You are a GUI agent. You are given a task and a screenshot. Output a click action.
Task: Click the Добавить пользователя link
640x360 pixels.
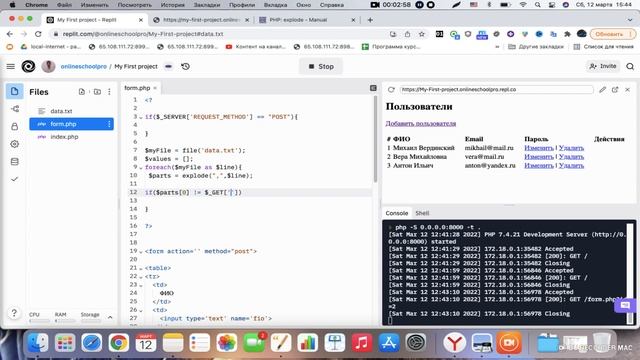[421, 123]
